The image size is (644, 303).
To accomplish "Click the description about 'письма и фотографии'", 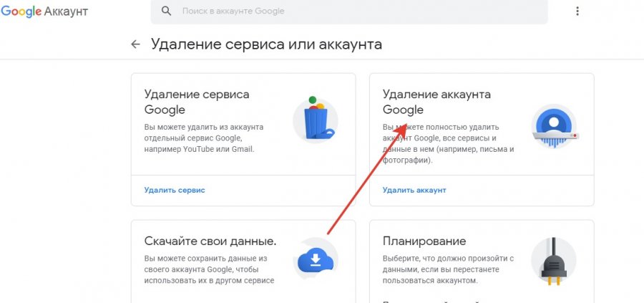I will [x=448, y=144].
